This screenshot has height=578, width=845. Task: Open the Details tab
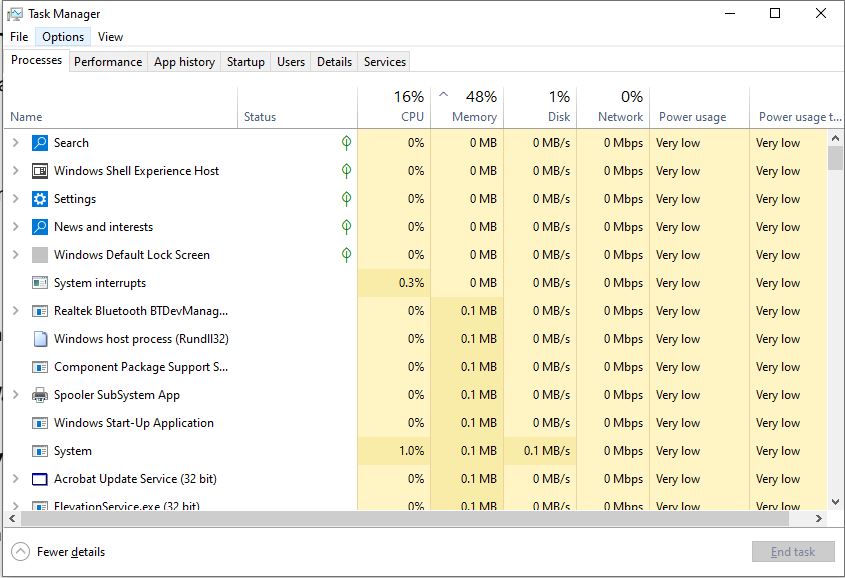pos(334,62)
